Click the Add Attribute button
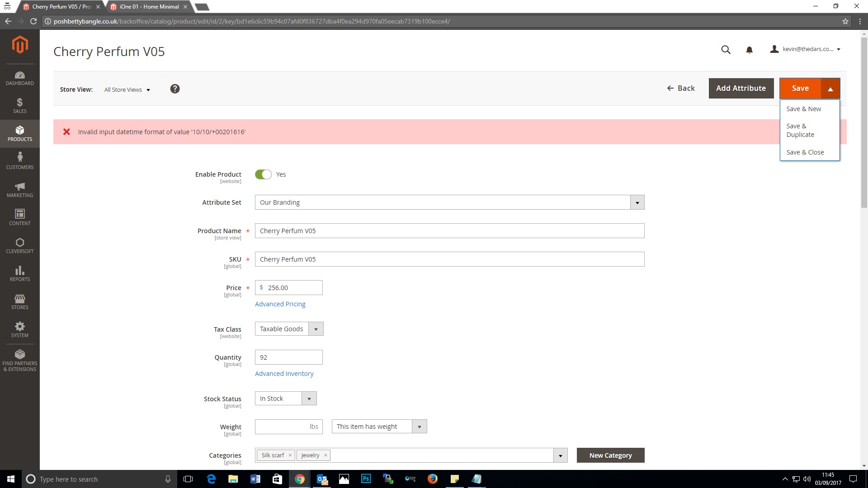The image size is (868, 488). tap(741, 88)
